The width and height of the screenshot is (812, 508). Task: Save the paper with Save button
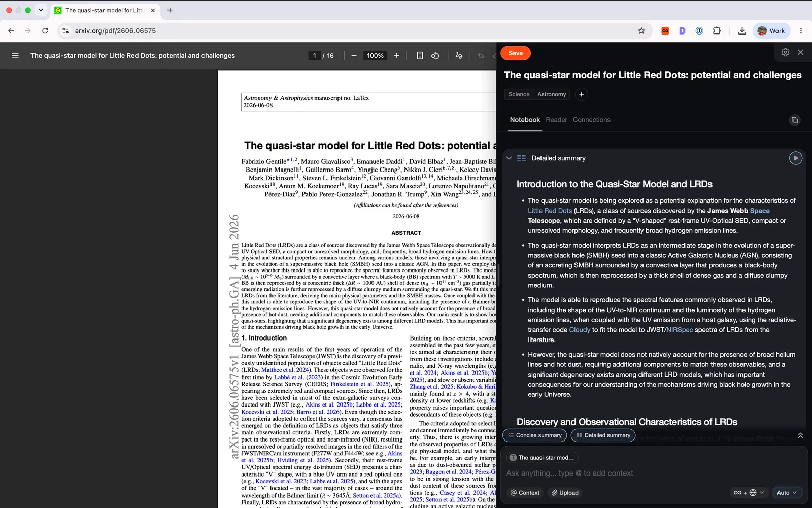click(x=516, y=53)
